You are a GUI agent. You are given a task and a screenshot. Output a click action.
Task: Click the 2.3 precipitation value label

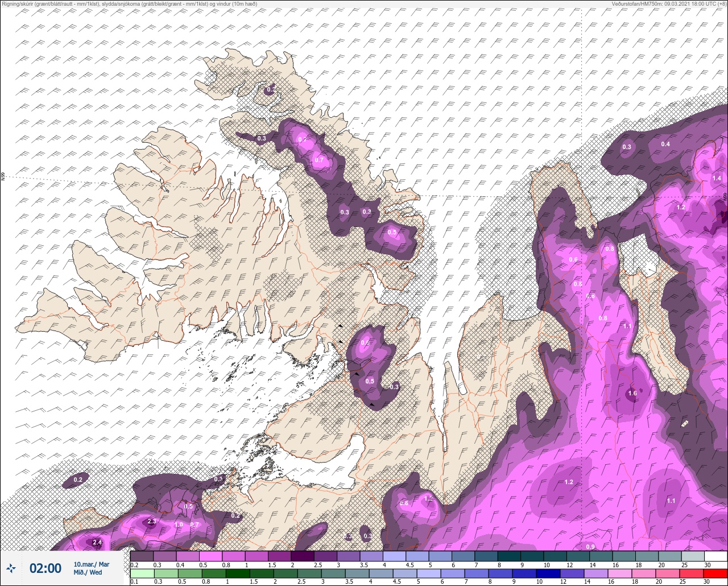tap(151, 522)
